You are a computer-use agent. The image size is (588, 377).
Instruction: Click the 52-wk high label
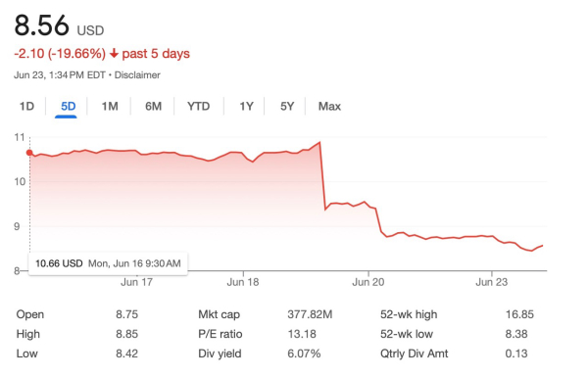click(409, 314)
